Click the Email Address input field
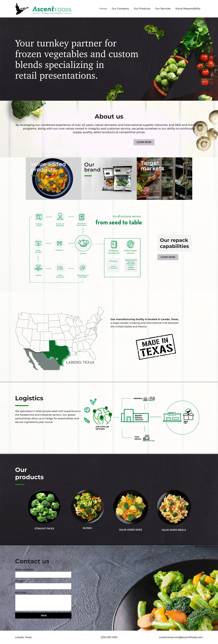The image size is (218, 644). pyautogui.click(x=43, y=577)
